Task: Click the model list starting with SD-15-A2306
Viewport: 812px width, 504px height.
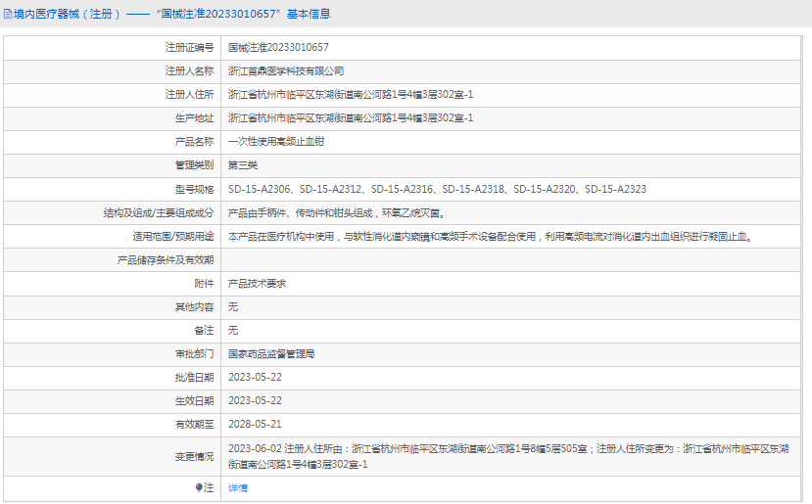Action: 438,190
